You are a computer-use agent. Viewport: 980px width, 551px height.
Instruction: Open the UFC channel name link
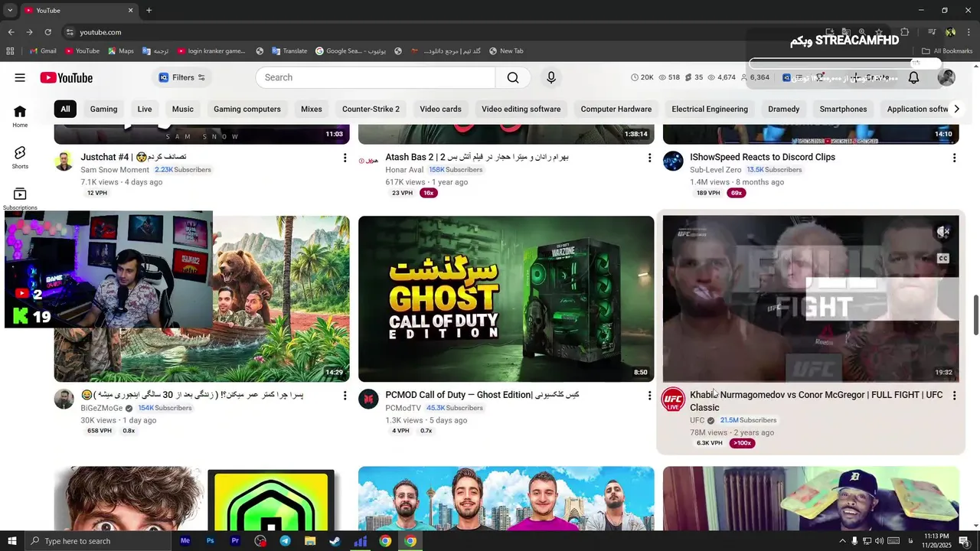[x=697, y=420]
